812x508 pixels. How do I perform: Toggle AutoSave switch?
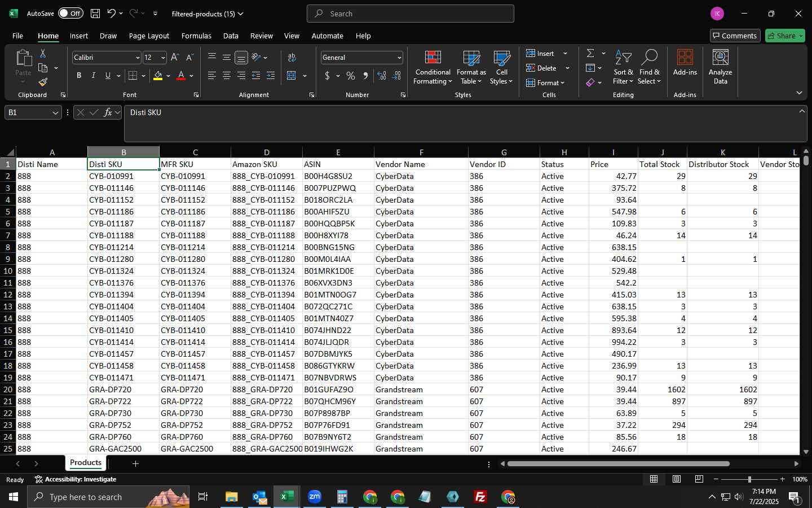point(70,14)
